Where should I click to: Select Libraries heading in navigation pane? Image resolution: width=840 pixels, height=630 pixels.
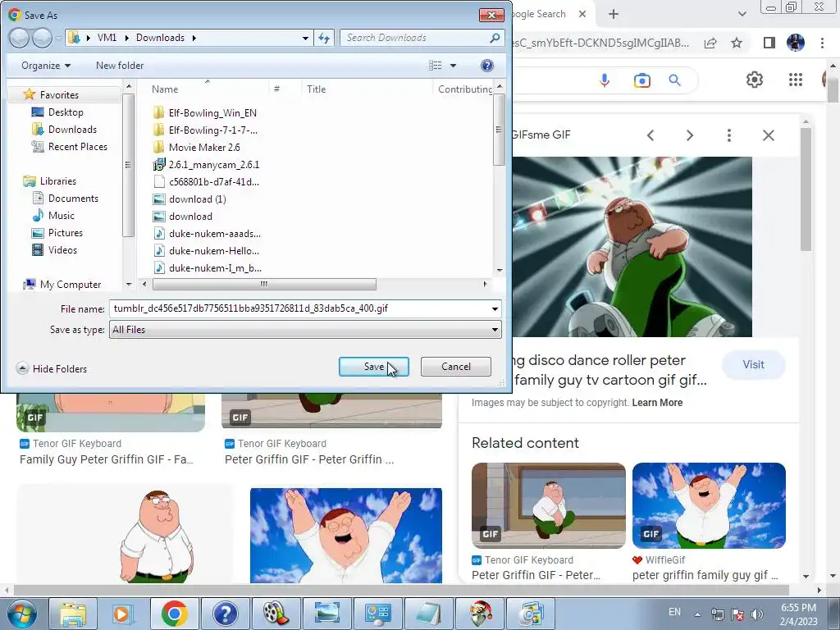(x=58, y=181)
